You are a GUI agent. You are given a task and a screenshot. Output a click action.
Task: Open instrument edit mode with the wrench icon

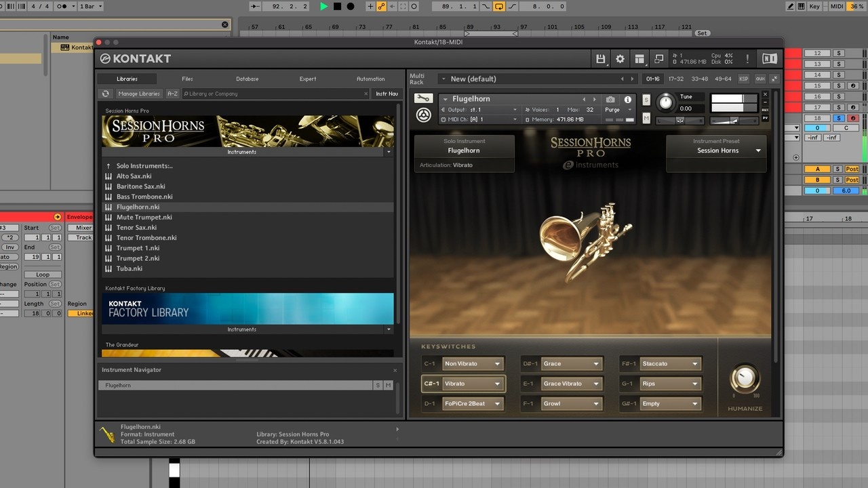(423, 98)
